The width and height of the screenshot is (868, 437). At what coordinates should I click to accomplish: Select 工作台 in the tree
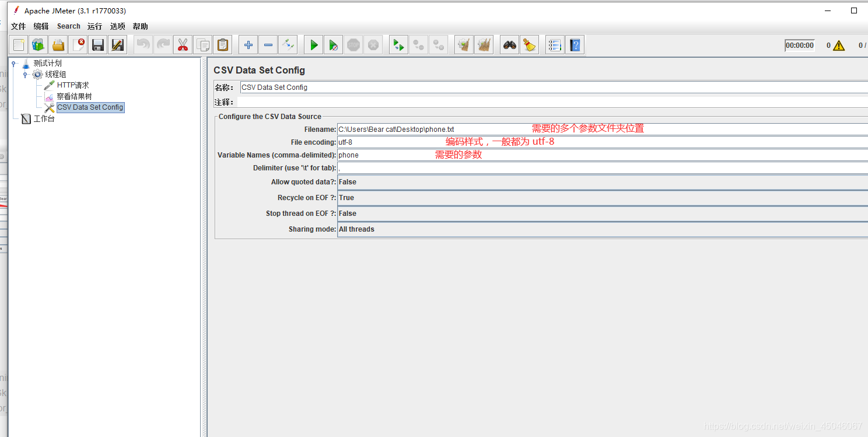pyautogui.click(x=44, y=119)
